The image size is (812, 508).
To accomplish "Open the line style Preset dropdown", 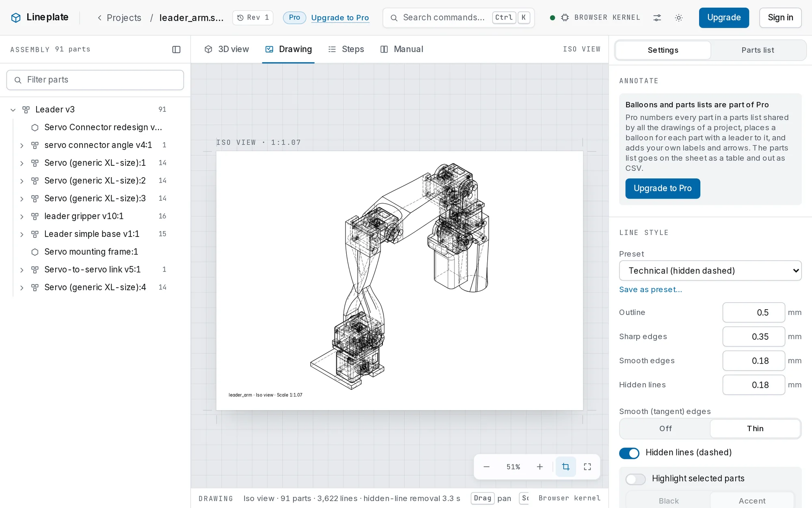I will 710,271.
